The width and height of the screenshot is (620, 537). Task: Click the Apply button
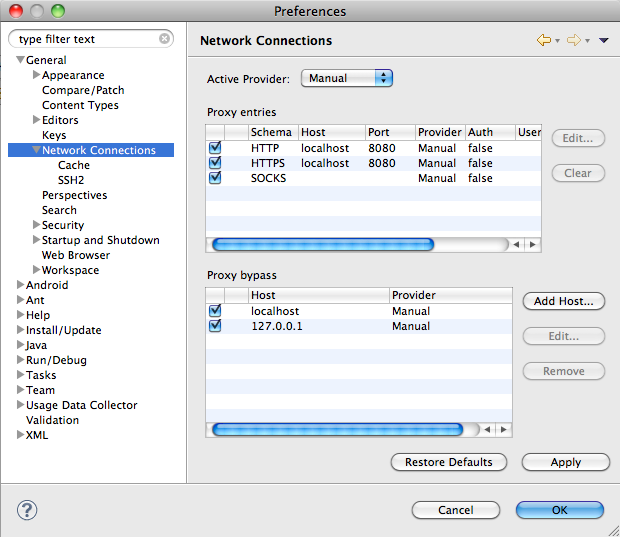pyautogui.click(x=566, y=462)
